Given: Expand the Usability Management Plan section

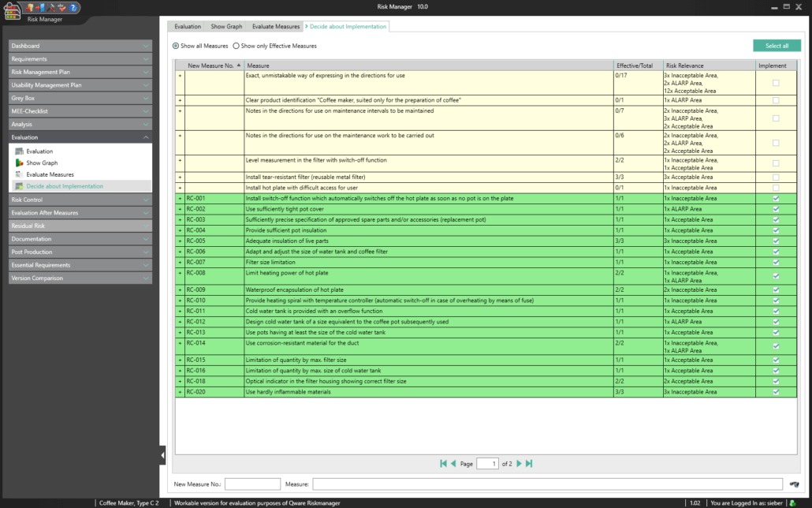Looking at the screenshot, I should [x=80, y=85].
